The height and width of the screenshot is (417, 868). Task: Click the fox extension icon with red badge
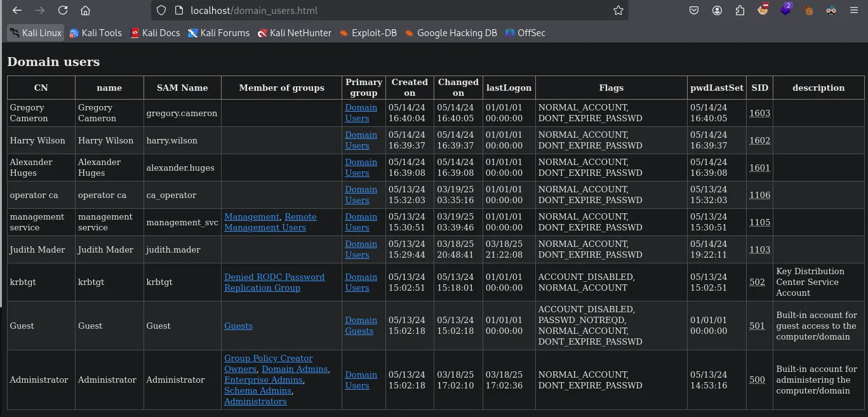coord(763,10)
